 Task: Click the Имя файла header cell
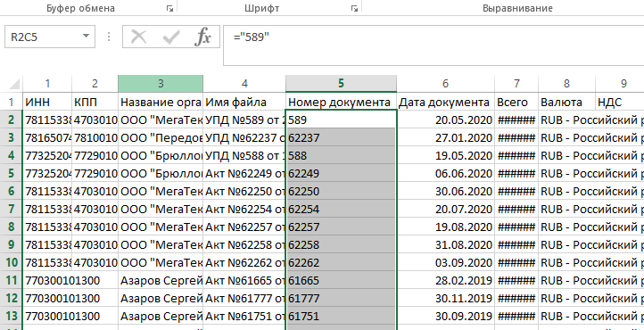[x=244, y=102]
